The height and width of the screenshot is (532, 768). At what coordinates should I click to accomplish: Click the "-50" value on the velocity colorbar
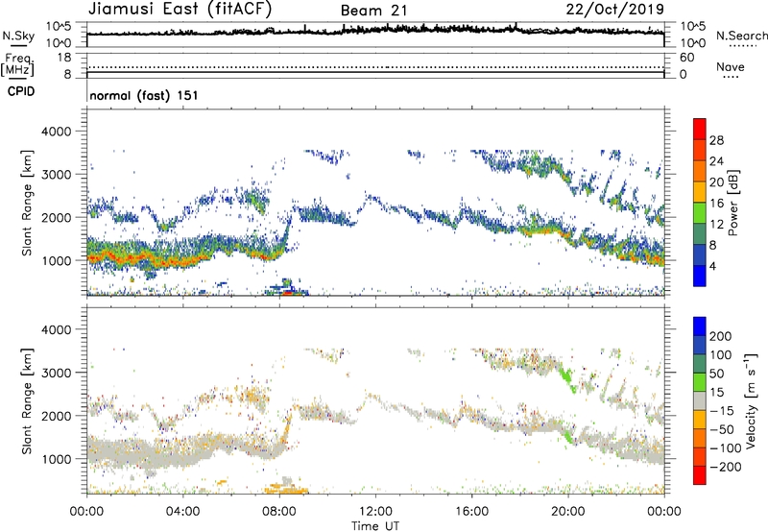[721, 429]
